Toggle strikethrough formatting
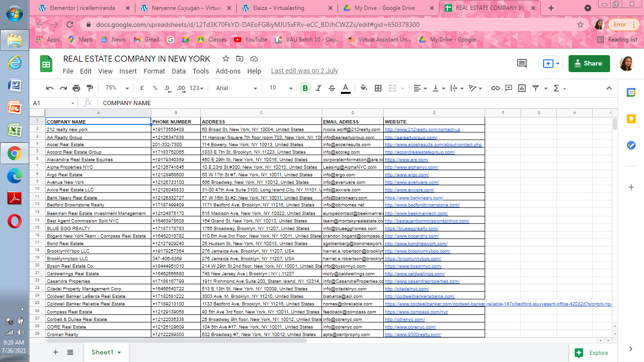The height and width of the screenshot is (362, 644). [331, 88]
